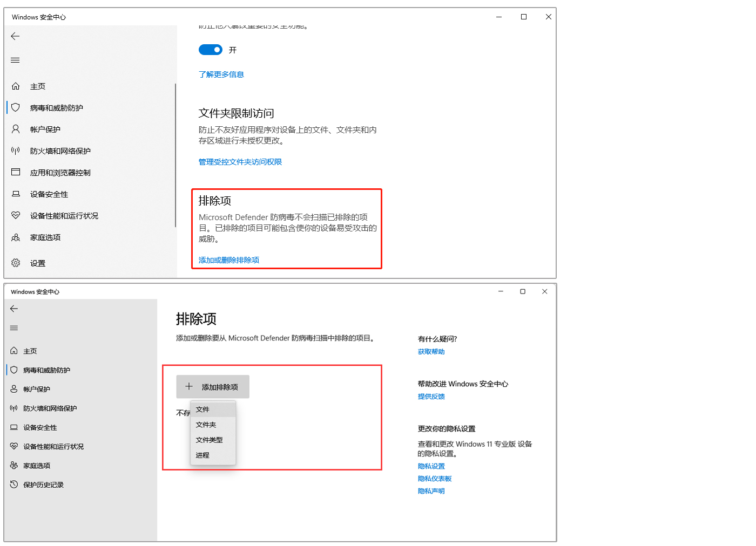This screenshot has width=756, height=546.
Task: Collapse the hamburger navigation menu in the lower window
Action: (x=14, y=328)
